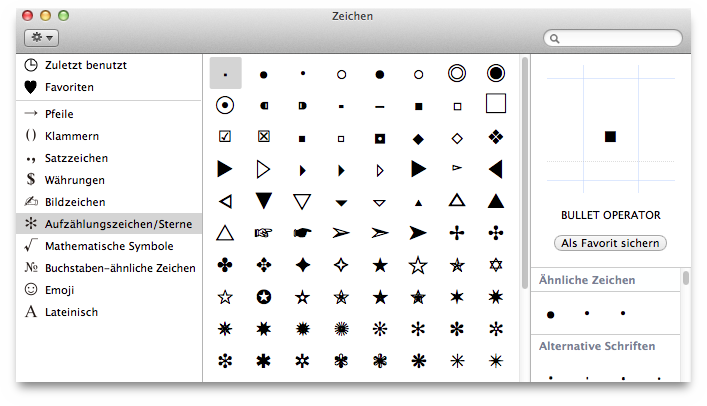Select the half-filled left circle symbol

tap(264, 106)
